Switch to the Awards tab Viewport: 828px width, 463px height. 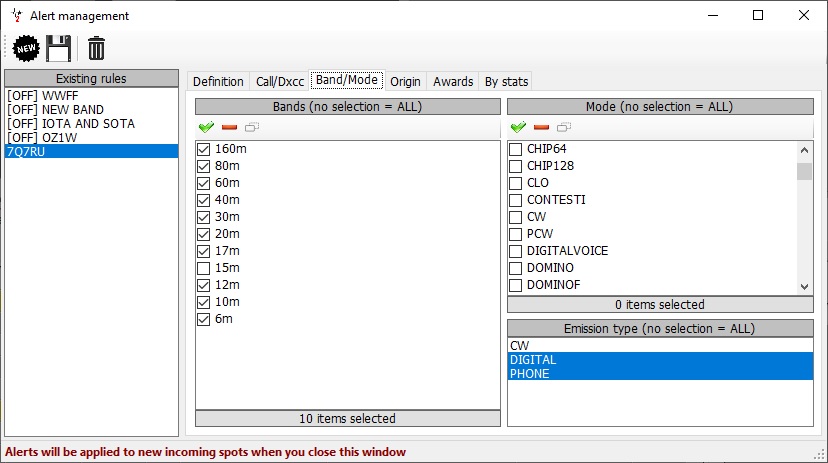[x=453, y=82]
